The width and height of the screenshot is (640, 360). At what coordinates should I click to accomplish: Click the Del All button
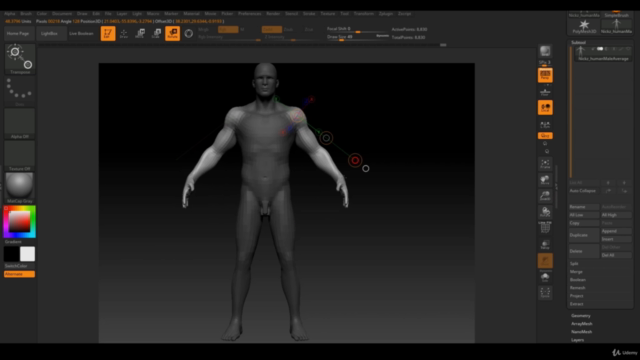[616, 255]
